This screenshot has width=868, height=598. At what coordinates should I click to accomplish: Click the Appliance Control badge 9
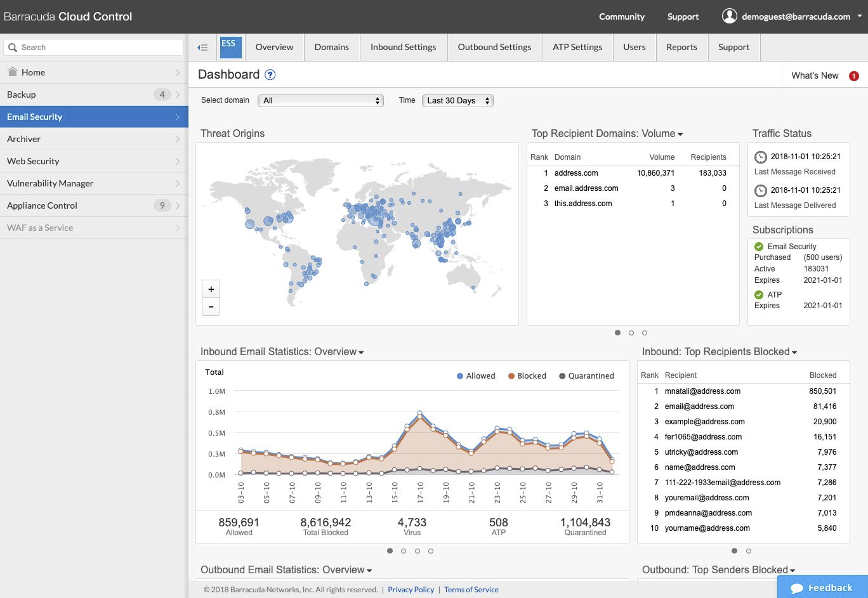[162, 205]
